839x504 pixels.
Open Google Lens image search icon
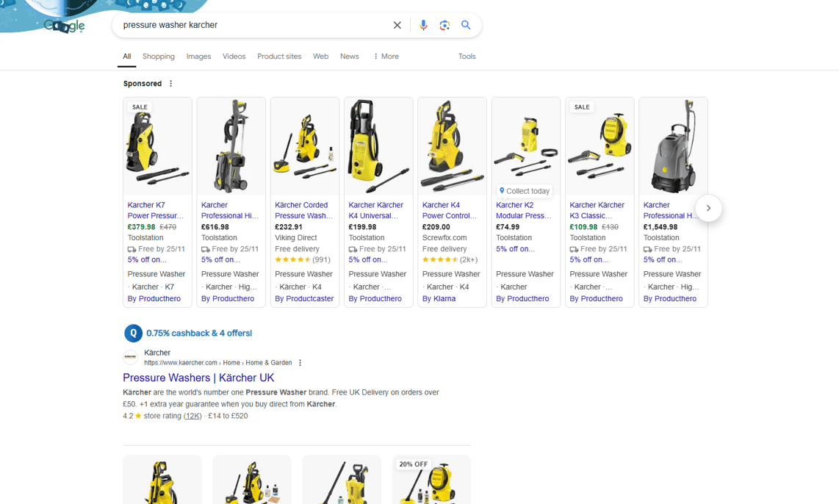pyautogui.click(x=444, y=25)
